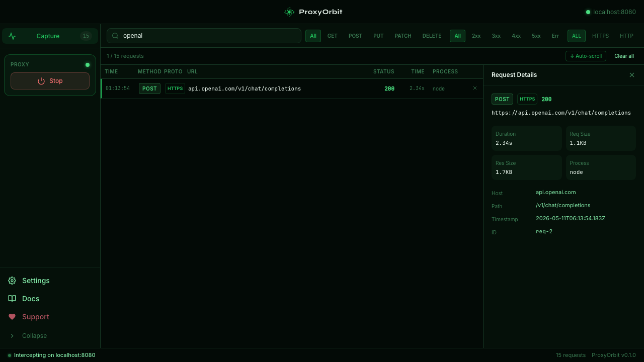Click the localhost:8080 connection indicator
This screenshot has width=644, height=362.
coord(611,12)
